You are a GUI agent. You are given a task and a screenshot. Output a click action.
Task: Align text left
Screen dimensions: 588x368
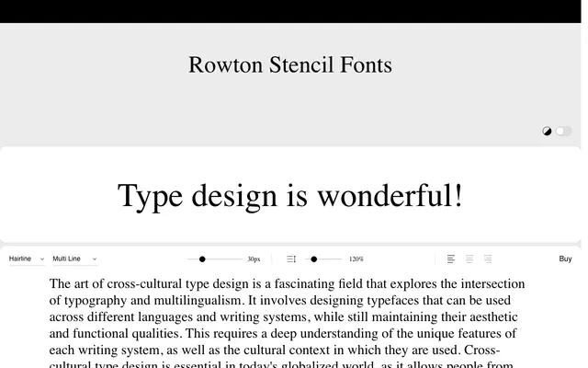[x=451, y=259]
